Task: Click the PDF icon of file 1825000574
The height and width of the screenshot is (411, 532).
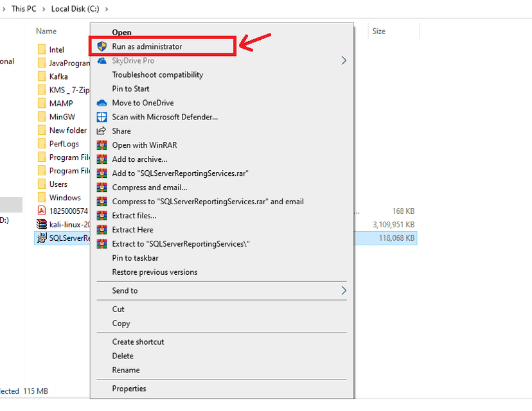Action: 42,211
